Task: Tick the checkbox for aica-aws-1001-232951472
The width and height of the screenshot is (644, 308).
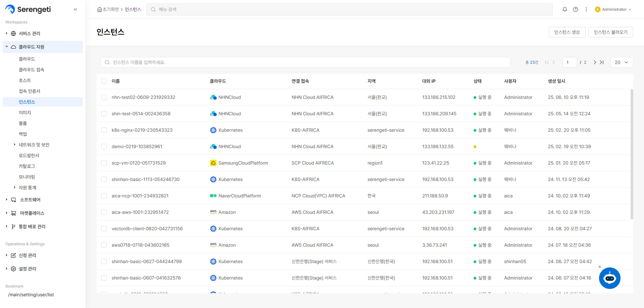Action: pyautogui.click(x=104, y=212)
